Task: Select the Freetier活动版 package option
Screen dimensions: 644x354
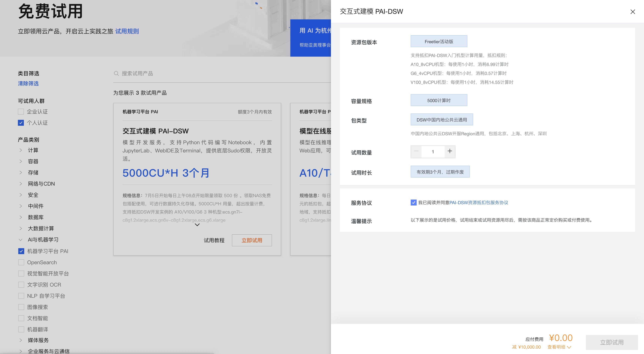Action: click(439, 42)
